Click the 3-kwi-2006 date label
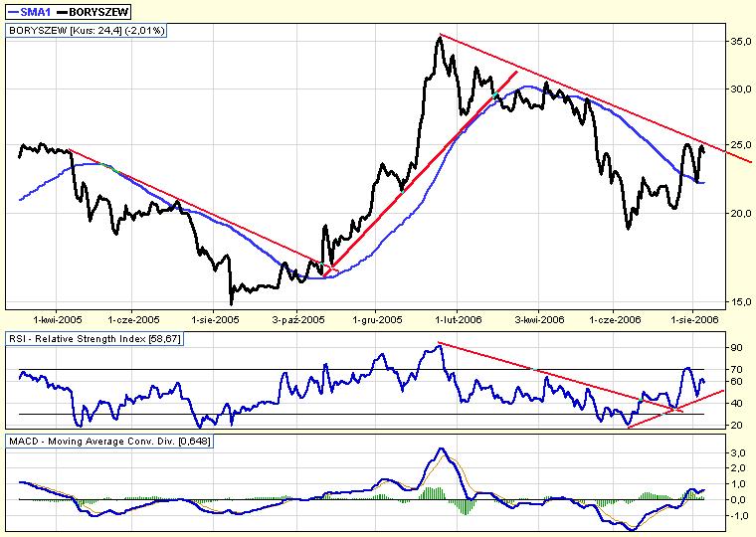This screenshot has width=756, height=537. 539,319
